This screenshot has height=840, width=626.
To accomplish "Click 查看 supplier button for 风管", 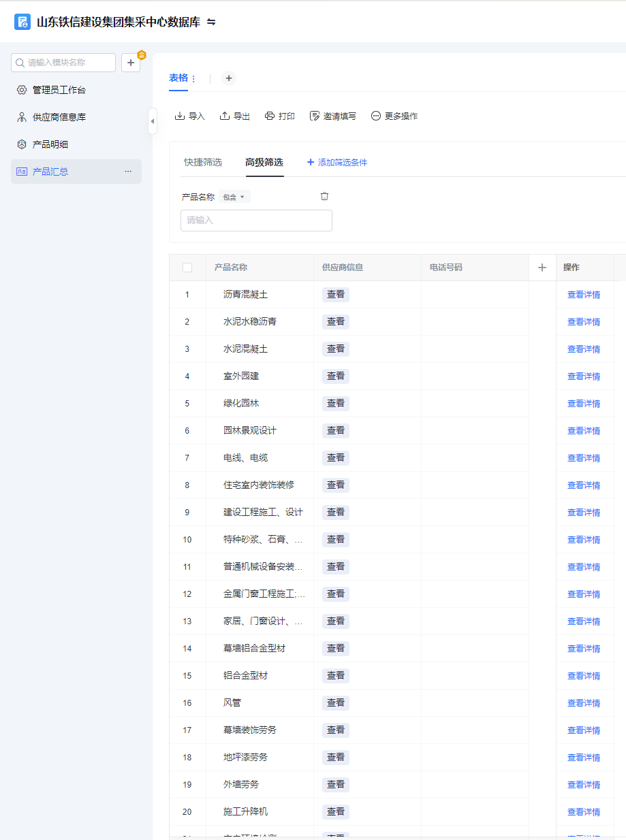I will 336,702.
